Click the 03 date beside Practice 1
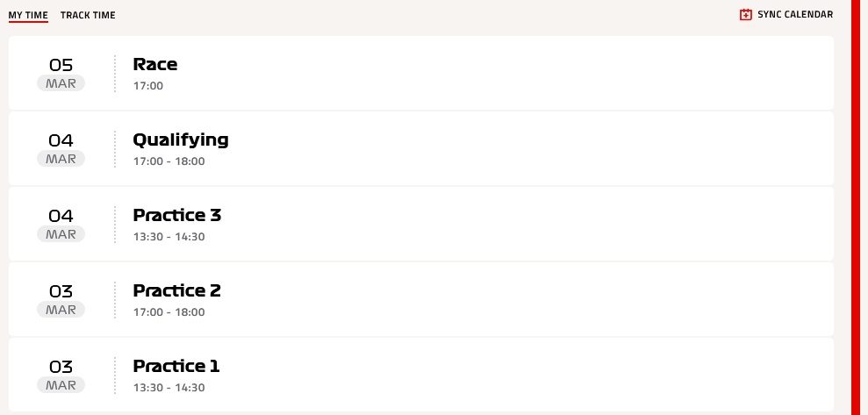Viewport: 868px width, 415px height. [61, 367]
